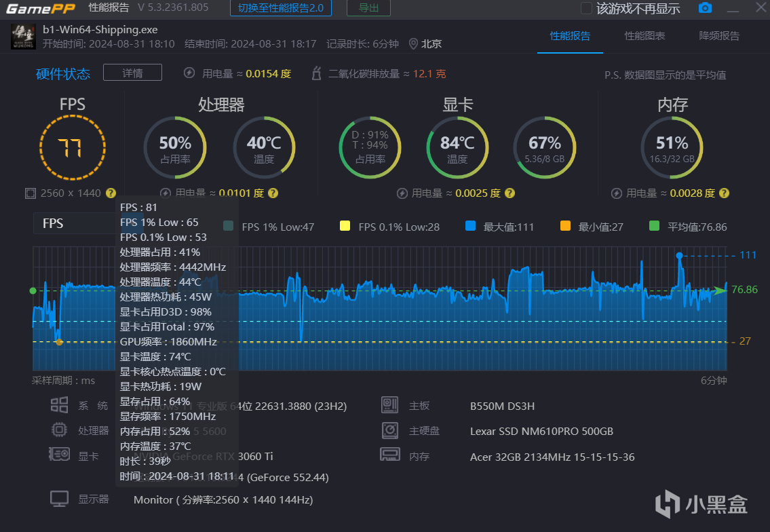The height and width of the screenshot is (532, 770).
Task: Click the 详情 details button
Action: tap(132, 73)
